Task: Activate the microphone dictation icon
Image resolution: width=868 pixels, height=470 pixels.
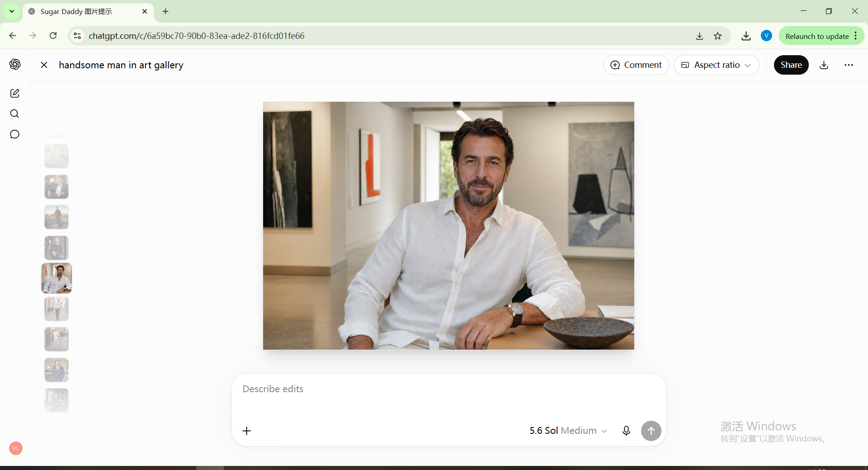Action: coord(626,431)
